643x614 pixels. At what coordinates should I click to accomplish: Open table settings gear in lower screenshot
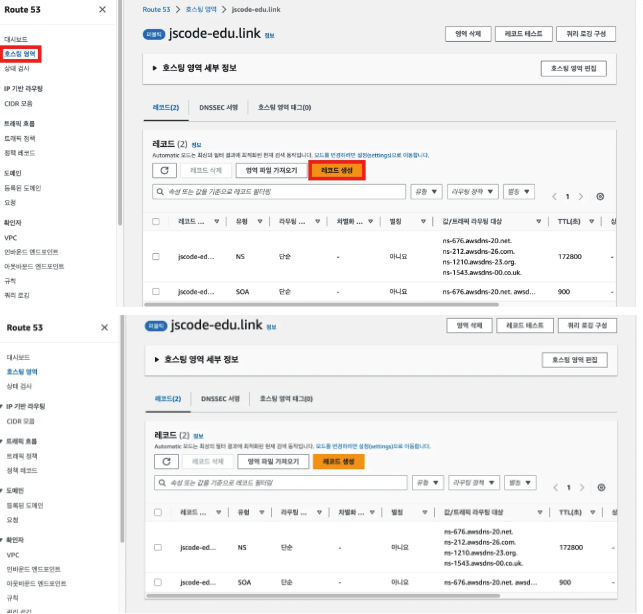point(601,487)
